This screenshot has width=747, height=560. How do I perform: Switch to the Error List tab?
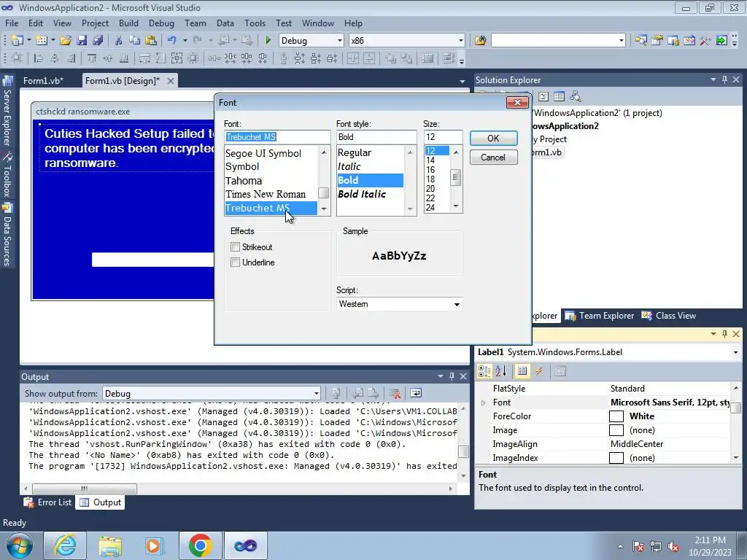point(48,502)
